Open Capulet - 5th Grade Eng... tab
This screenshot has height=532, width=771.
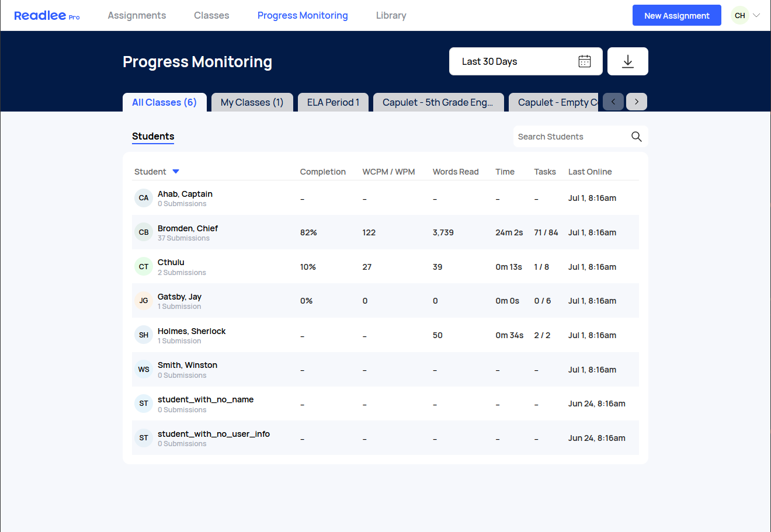(x=438, y=102)
